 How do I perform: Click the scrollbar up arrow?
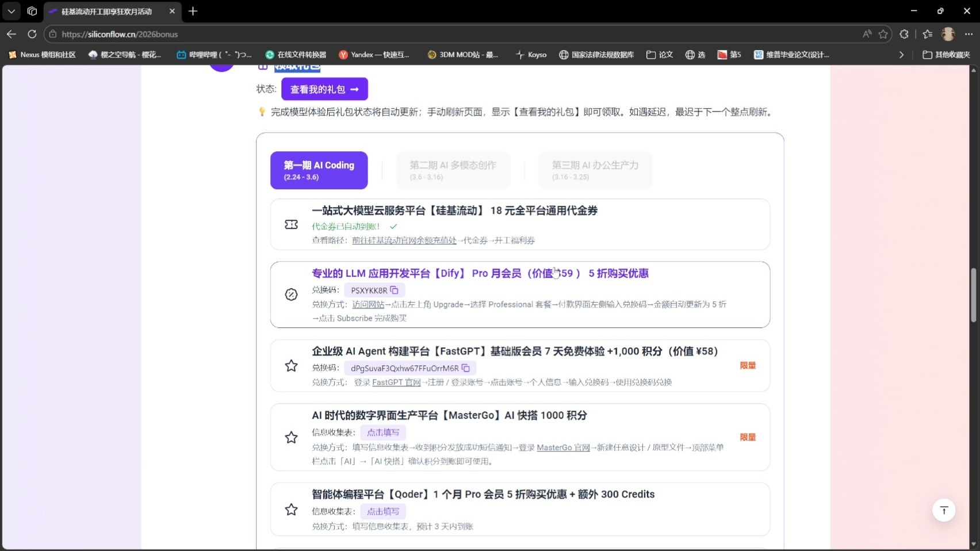(x=974, y=70)
